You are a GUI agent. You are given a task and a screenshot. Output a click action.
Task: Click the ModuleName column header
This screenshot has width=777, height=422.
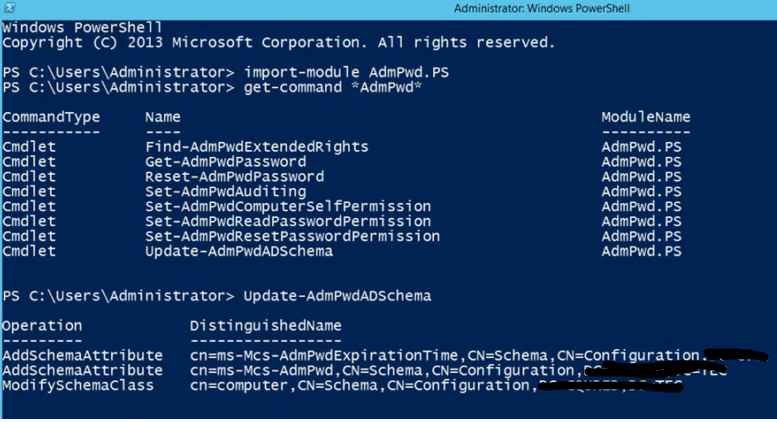pyautogui.click(x=645, y=117)
